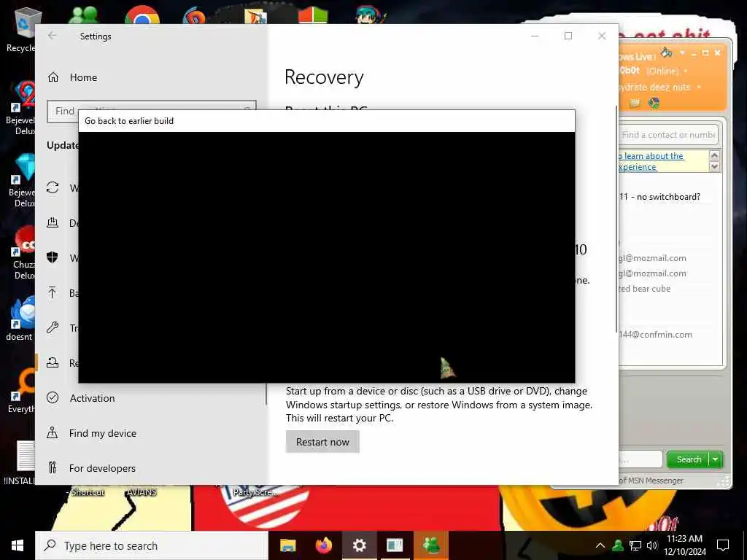747x560 pixels.
Task: Open File Explorer from taskbar
Action: pyautogui.click(x=287, y=545)
